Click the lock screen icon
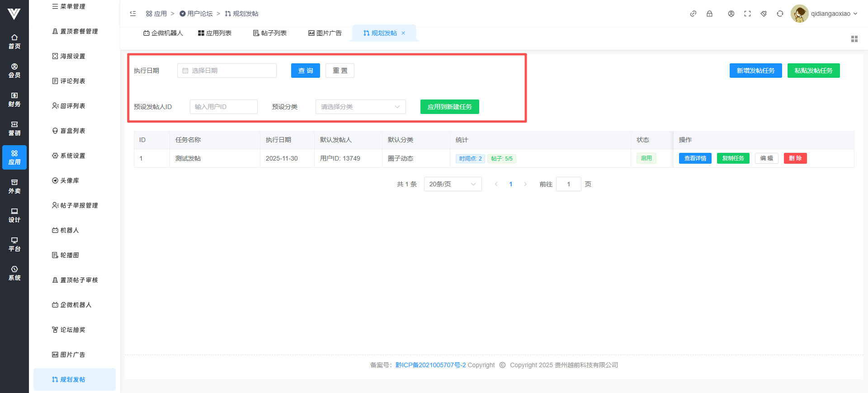Viewport: 868px width, 393px height. point(709,14)
